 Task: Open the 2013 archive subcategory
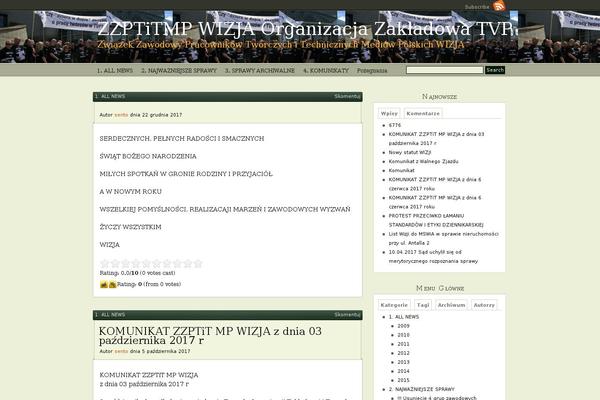[x=403, y=362]
